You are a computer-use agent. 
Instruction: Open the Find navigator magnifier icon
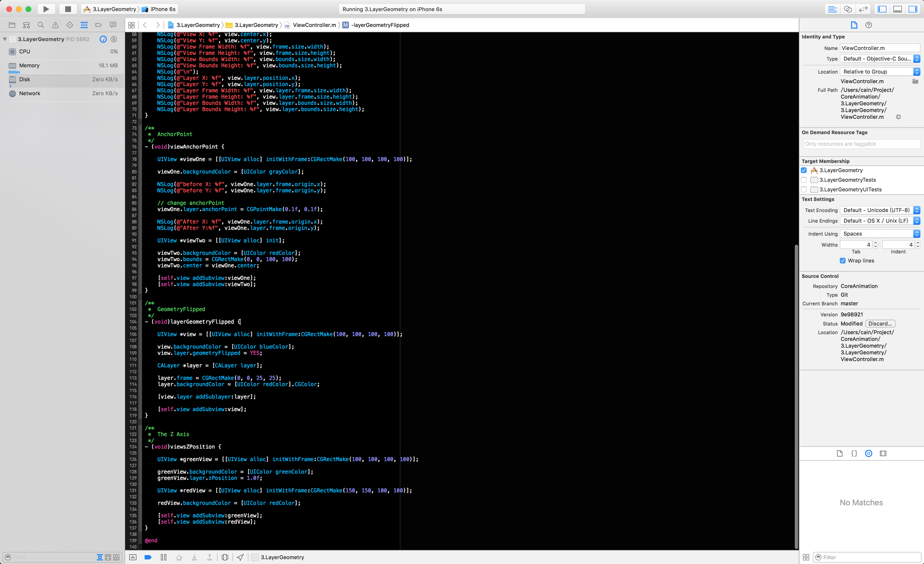pyautogui.click(x=41, y=25)
